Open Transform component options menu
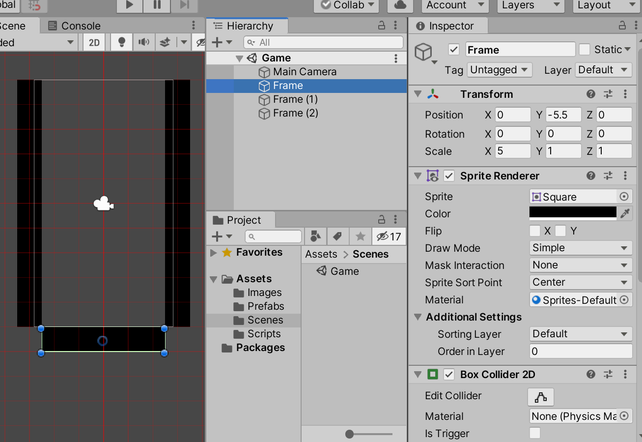Screen dimensions: 642x442 coord(625,94)
